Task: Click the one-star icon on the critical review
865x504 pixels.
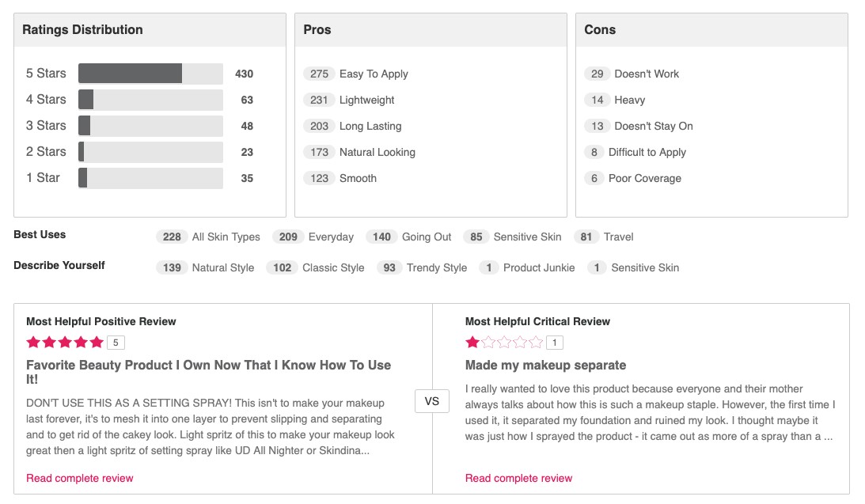Action: click(x=471, y=342)
